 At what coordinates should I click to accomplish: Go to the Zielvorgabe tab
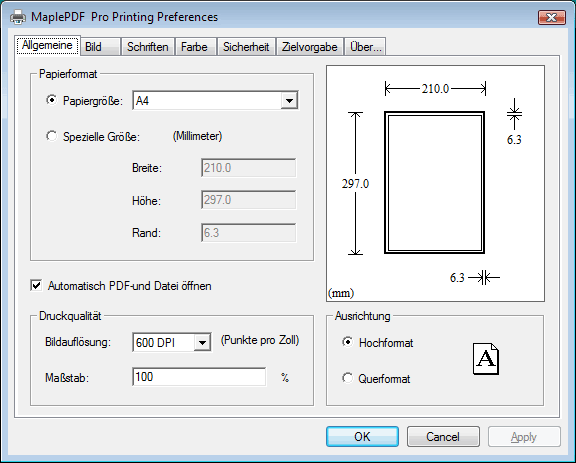(310, 47)
